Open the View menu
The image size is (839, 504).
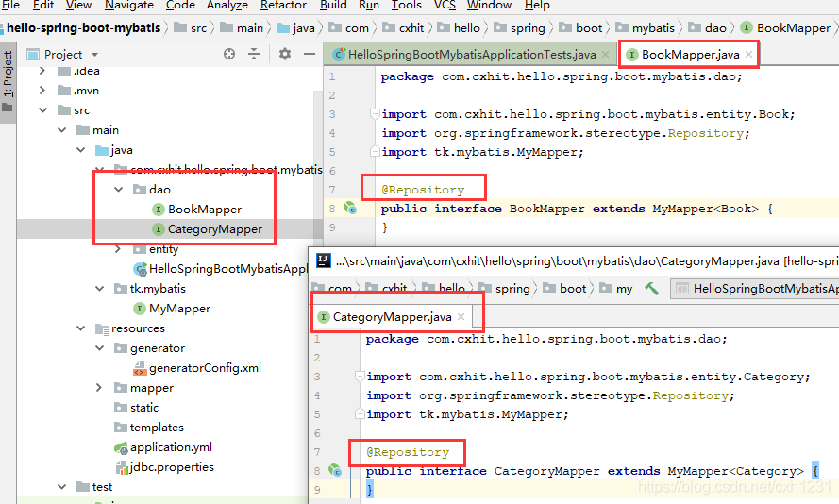(x=78, y=5)
